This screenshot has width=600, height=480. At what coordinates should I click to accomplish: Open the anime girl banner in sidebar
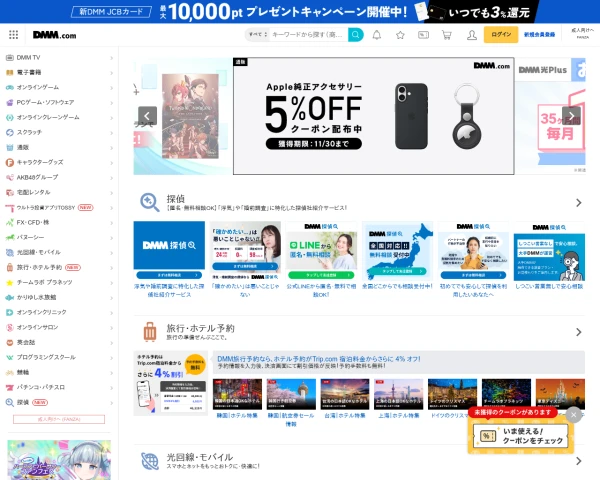tap(59, 460)
